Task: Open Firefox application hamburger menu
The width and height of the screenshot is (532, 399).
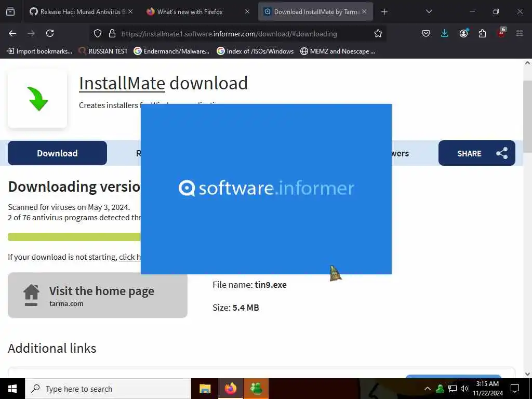Action: [520, 33]
